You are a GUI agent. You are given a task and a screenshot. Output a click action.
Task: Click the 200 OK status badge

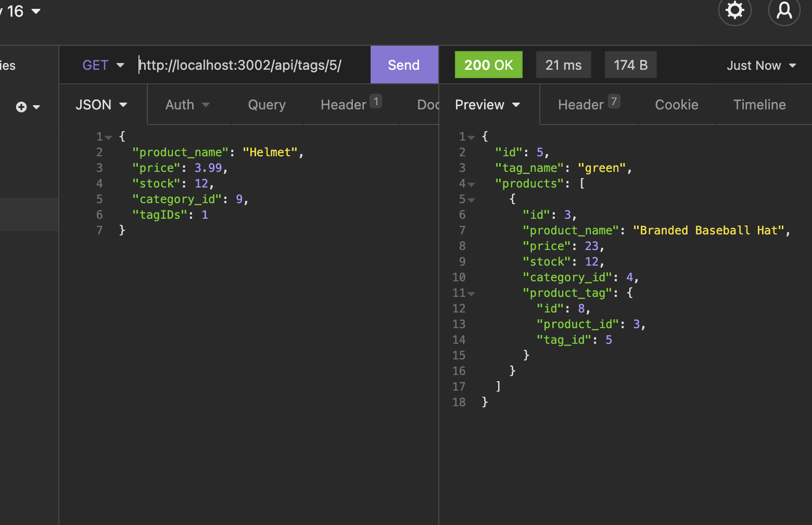click(488, 65)
